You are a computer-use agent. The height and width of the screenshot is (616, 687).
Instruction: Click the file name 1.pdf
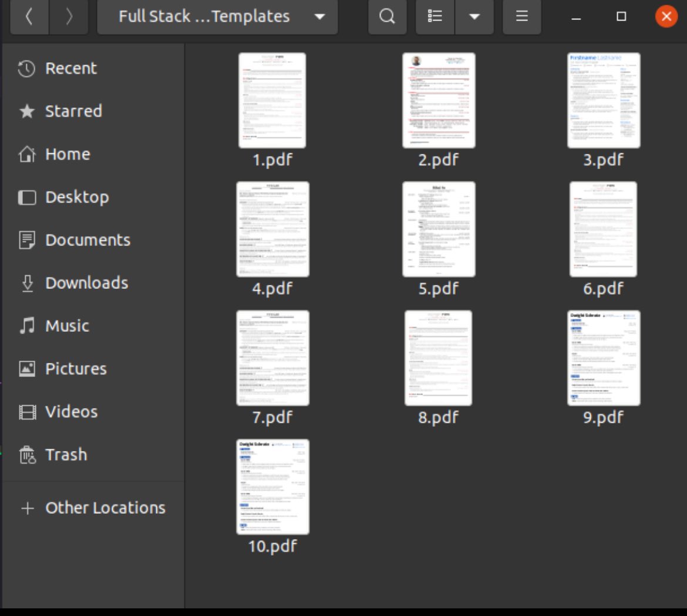pyautogui.click(x=272, y=160)
